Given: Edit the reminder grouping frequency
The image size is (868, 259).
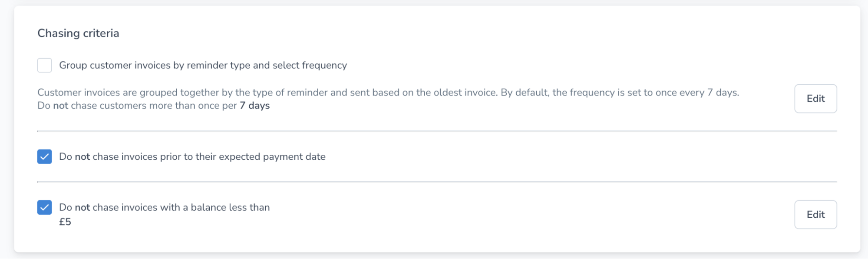Looking at the screenshot, I should pos(815,99).
